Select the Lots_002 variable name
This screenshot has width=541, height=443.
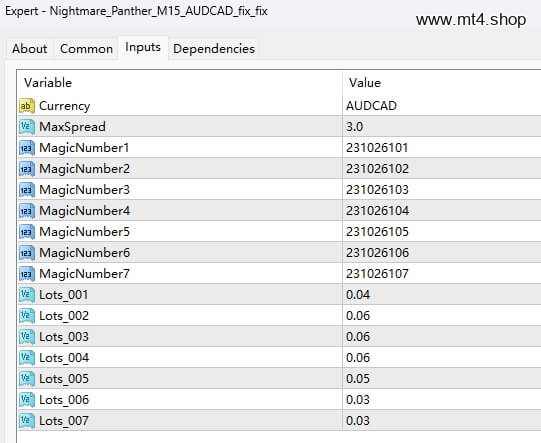64,316
